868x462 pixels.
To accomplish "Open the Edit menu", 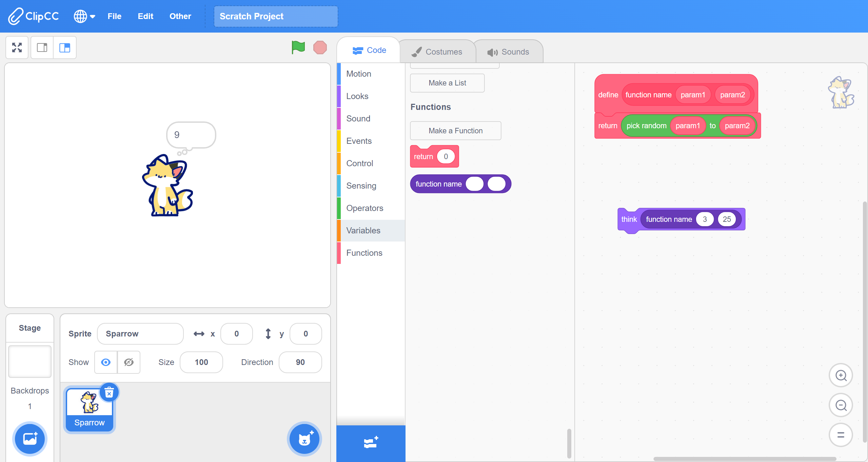I will tap(145, 16).
